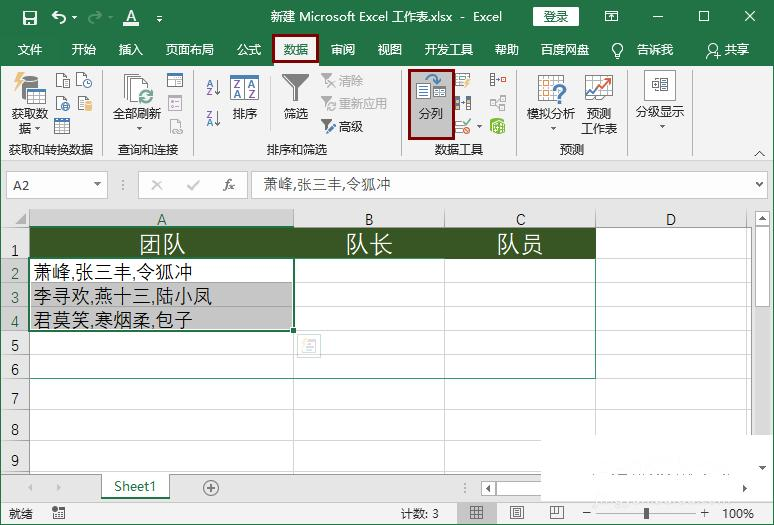The width and height of the screenshot is (774, 525).
Task: Click the zoom slider handle
Action: click(646, 514)
